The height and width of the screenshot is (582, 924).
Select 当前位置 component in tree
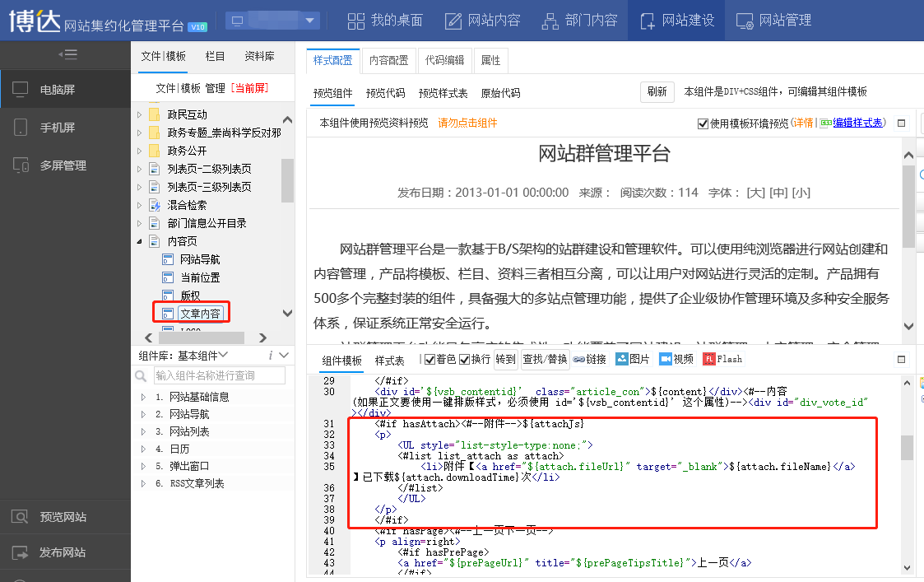tap(200, 277)
